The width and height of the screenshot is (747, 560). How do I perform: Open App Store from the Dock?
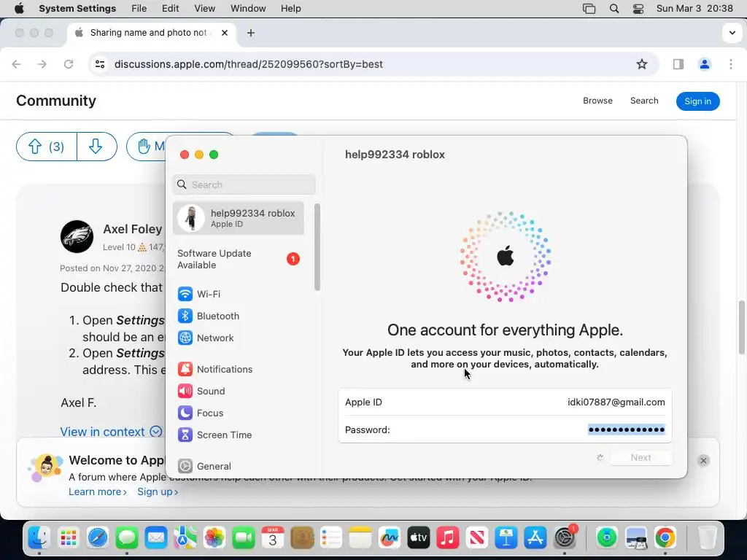(x=535, y=538)
